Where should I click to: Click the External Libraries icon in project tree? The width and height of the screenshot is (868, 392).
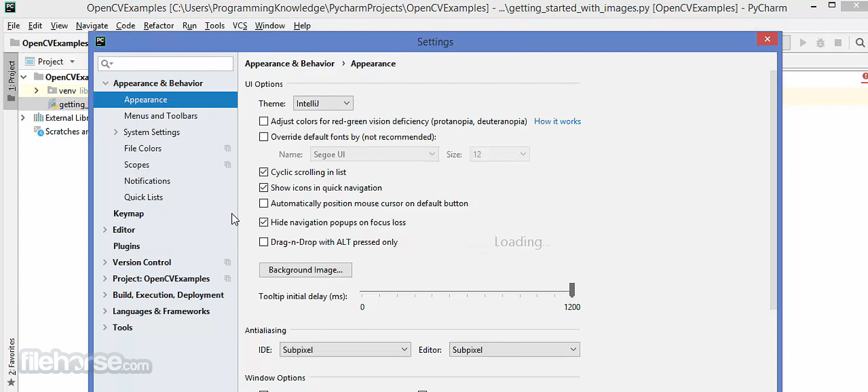click(39, 118)
